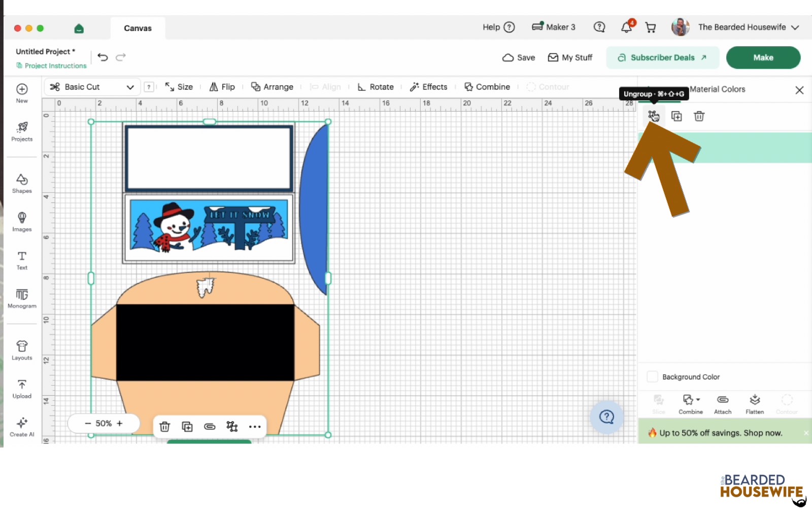Open the Projects sidebar icon
812x516 pixels.
point(22,131)
